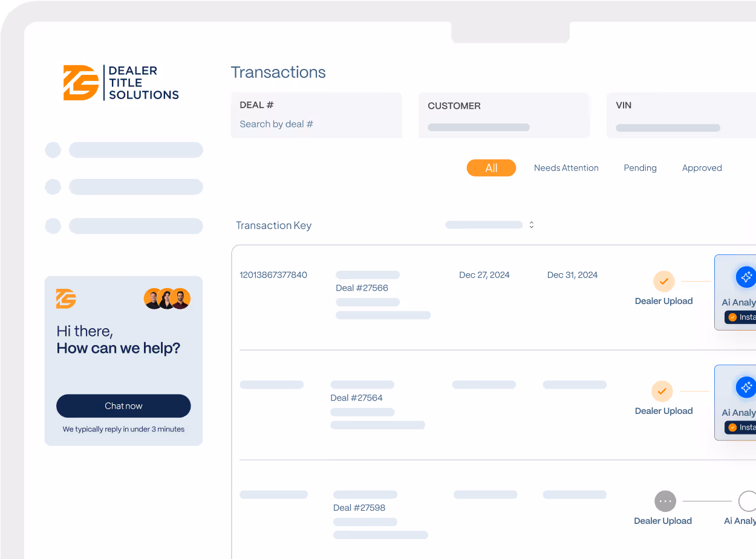This screenshot has width=756, height=559.
Task: Click the empty AI Analysis circle for Deal #27598
Action: click(x=748, y=501)
